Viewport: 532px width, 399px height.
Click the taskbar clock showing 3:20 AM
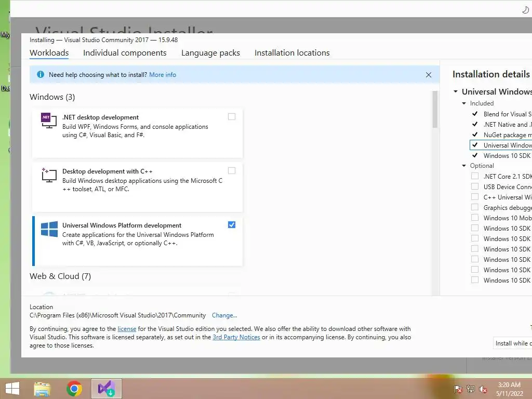coord(509,389)
